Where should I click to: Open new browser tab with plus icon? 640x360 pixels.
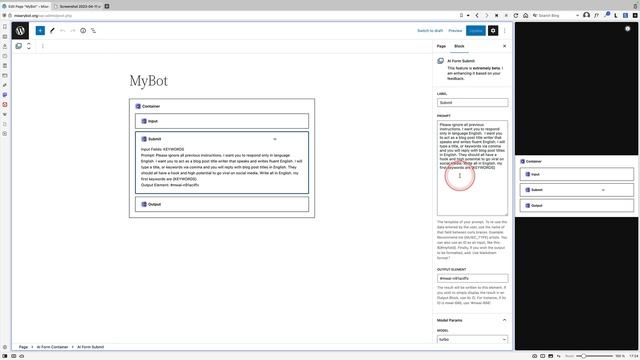(107, 6)
